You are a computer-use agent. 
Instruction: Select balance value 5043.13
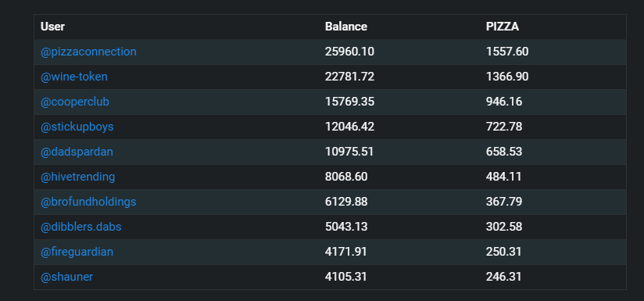(346, 227)
